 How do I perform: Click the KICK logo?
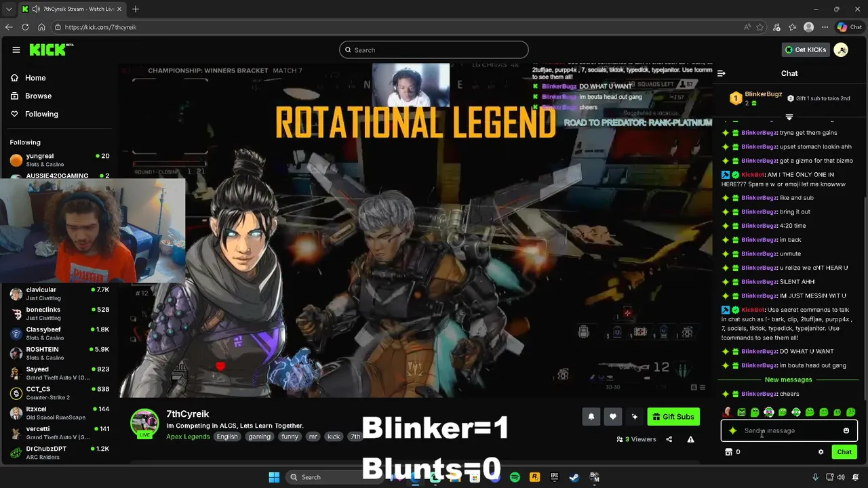pos(51,49)
